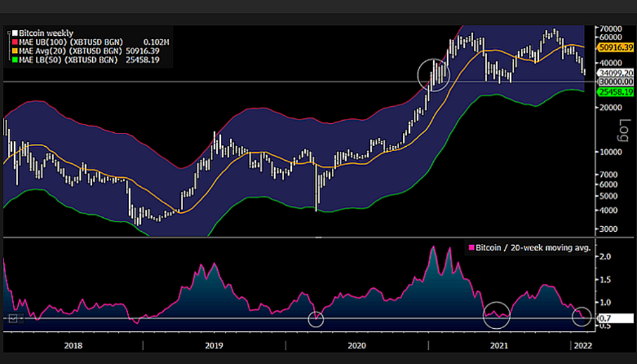Open the lower panel options beside the checkbox

coord(21,318)
